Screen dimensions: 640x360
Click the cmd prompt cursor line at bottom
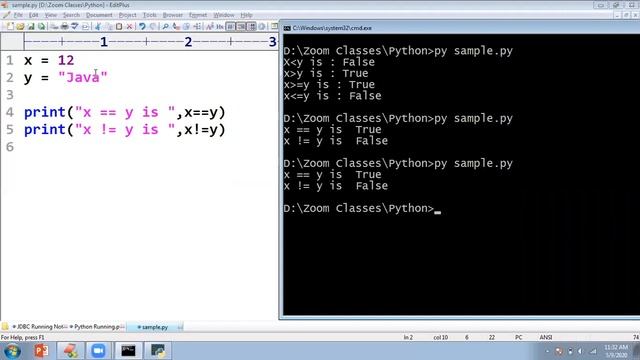click(x=362, y=209)
